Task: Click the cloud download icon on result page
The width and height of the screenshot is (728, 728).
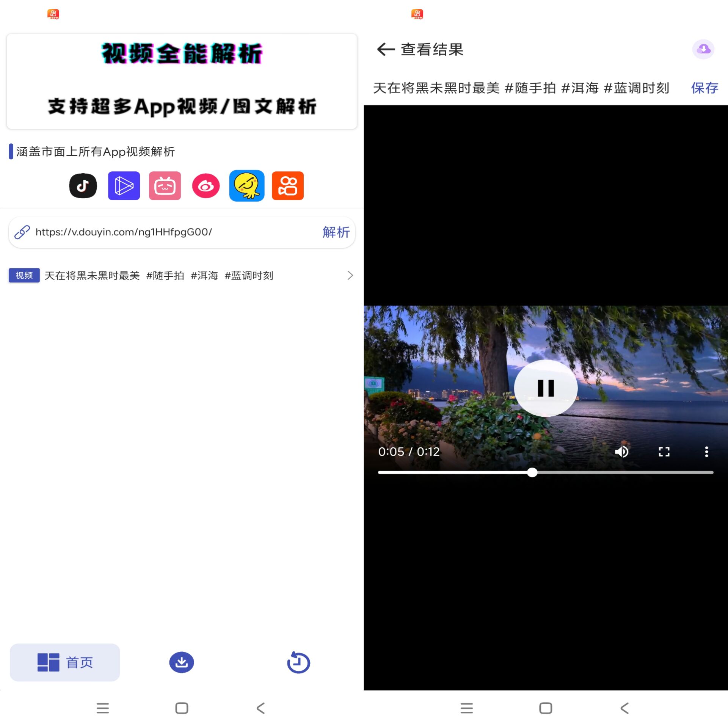Action: point(703,49)
